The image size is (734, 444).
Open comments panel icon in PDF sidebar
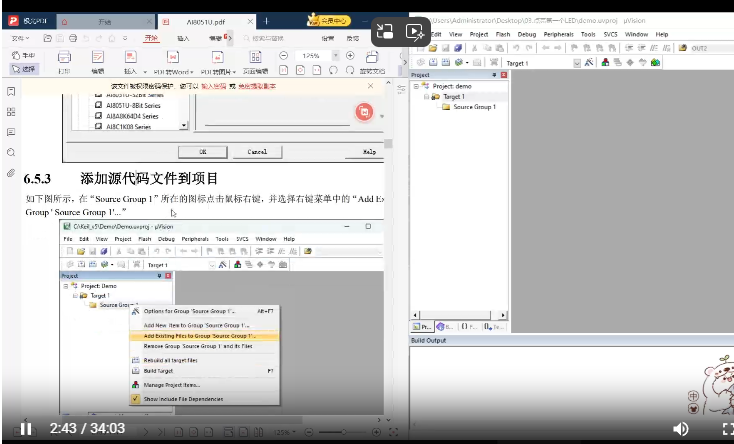[x=11, y=132]
